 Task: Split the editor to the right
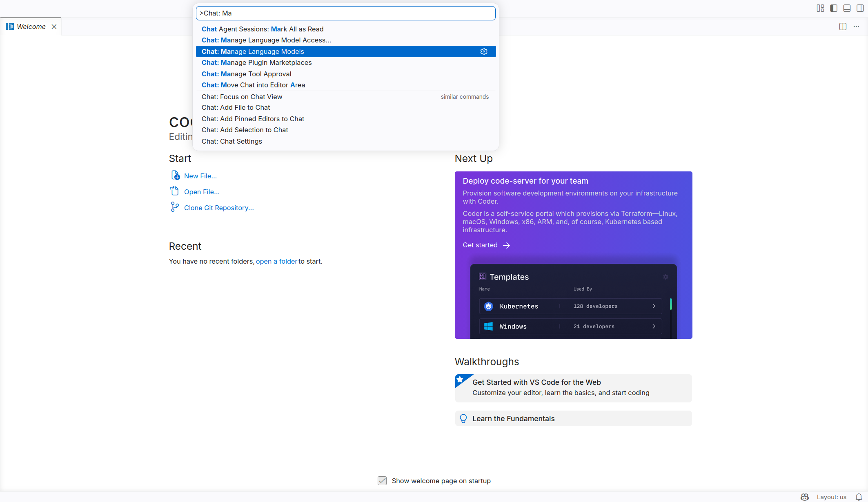coord(843,27)
